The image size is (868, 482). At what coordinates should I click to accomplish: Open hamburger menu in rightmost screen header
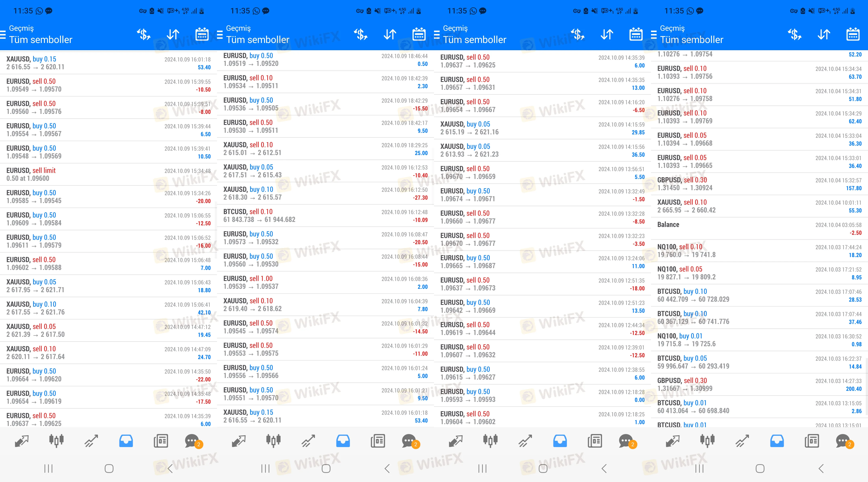coord(654,35)
